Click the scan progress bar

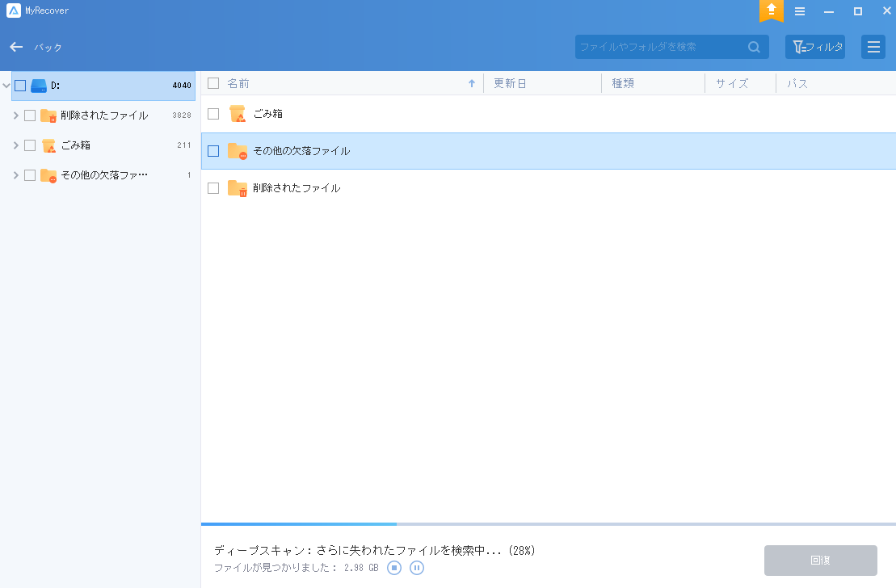[x=549, y=523]
